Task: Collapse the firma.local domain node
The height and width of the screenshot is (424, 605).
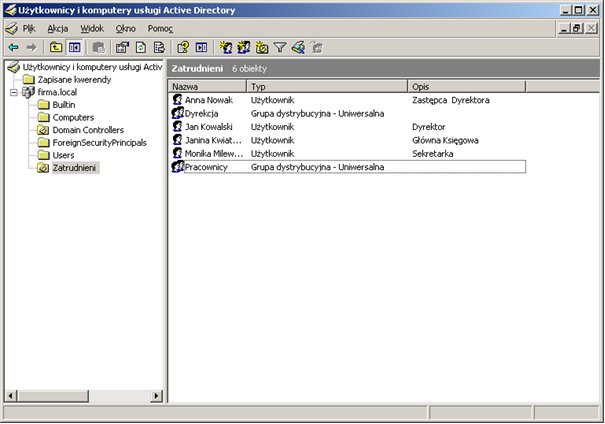Action: (14, 93)
